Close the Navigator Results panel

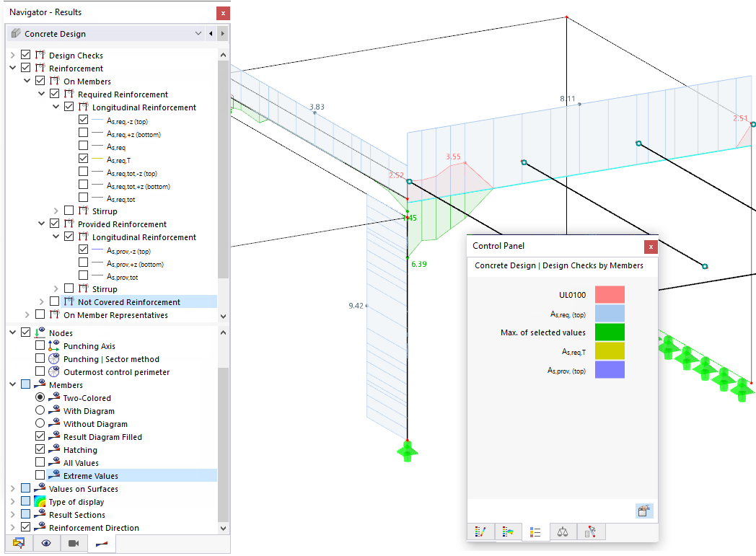tap(223, 13)
